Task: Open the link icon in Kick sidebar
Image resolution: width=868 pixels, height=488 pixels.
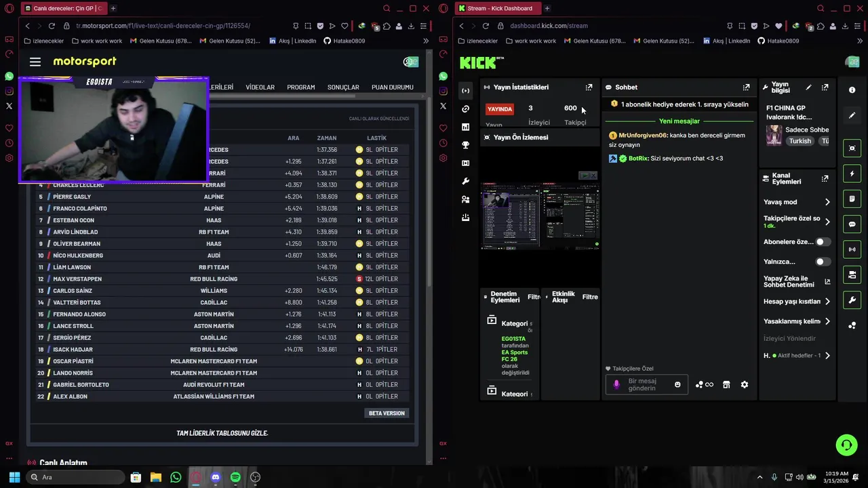Action: pos(465,109)
